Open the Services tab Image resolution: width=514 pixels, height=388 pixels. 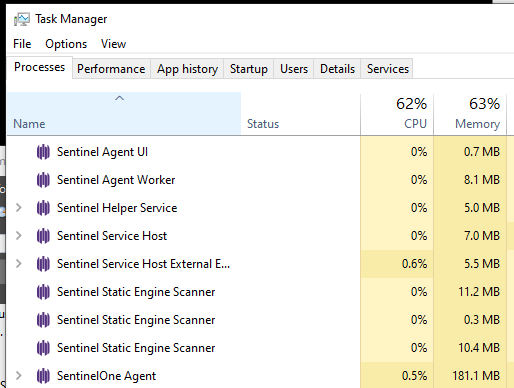(x=388, y=69)
